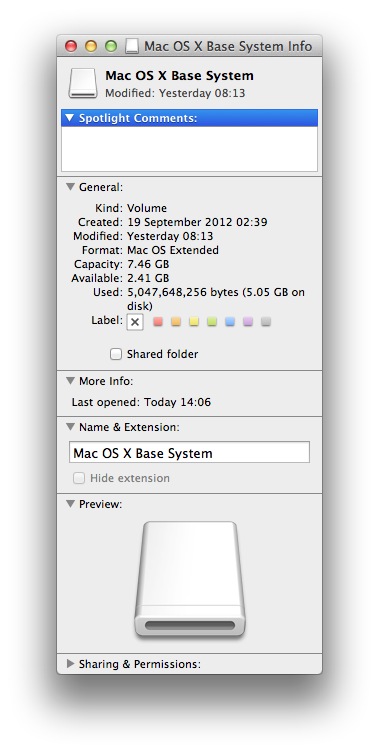
Task: Click the Kind value Volume
Action: (x=147, y=208)
